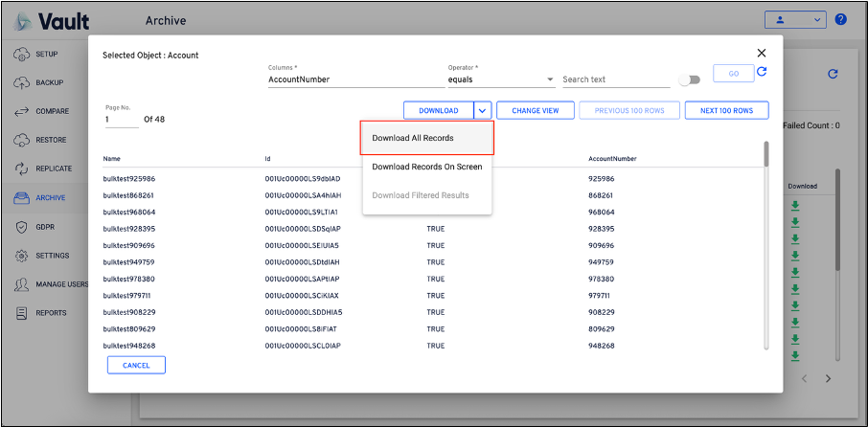The image size is (868, 427).
Task: Open the user account dropdown
Action: coord(794,19)
